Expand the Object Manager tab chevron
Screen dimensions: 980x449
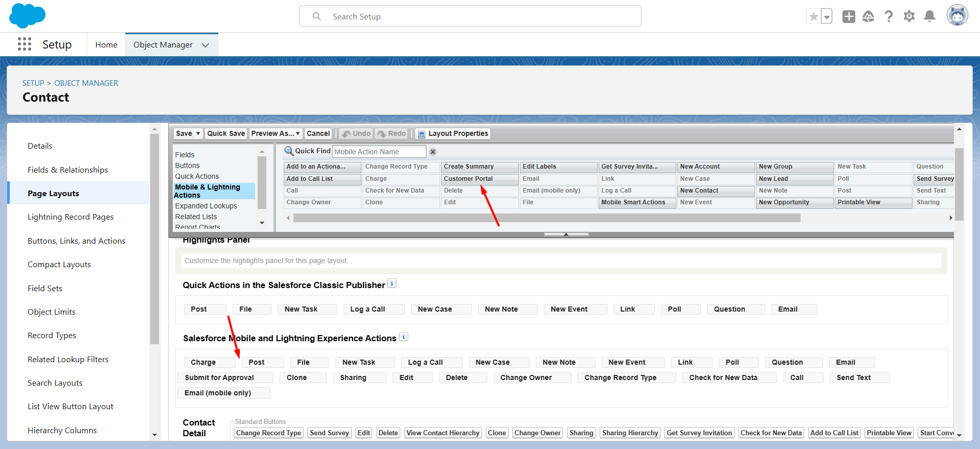(x=206, y=45)
